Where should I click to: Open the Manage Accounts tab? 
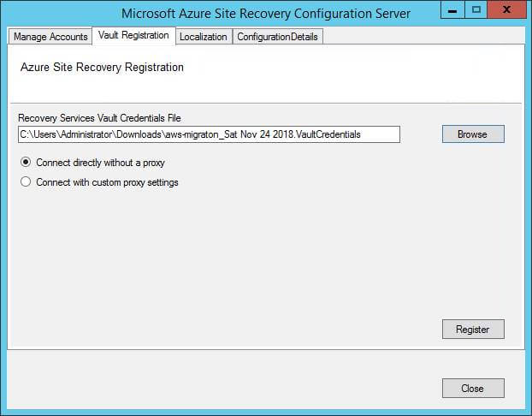point(50,36)
